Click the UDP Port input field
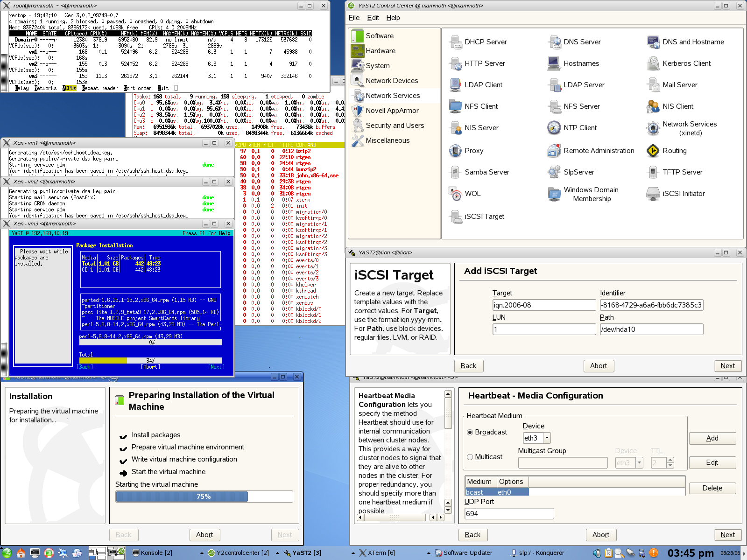Image resolution: width=747 pixels, height=560 pixels. click(x=509, y=514)
